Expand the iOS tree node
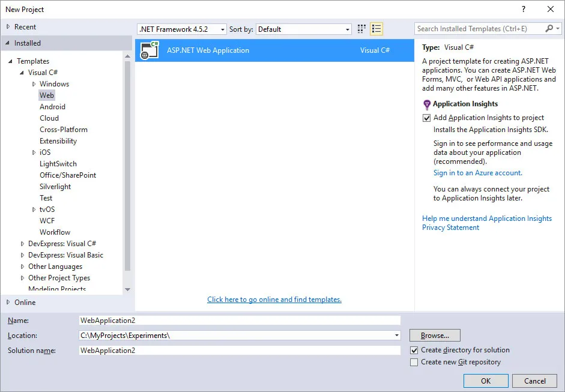 [x=34, y=152]
